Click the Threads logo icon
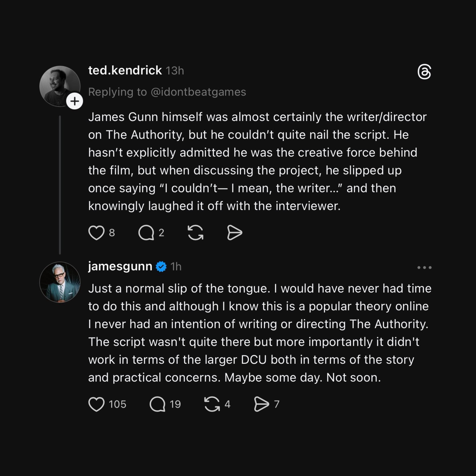The height and width of the screenshot is (476, 476). (x=424, y=72)
